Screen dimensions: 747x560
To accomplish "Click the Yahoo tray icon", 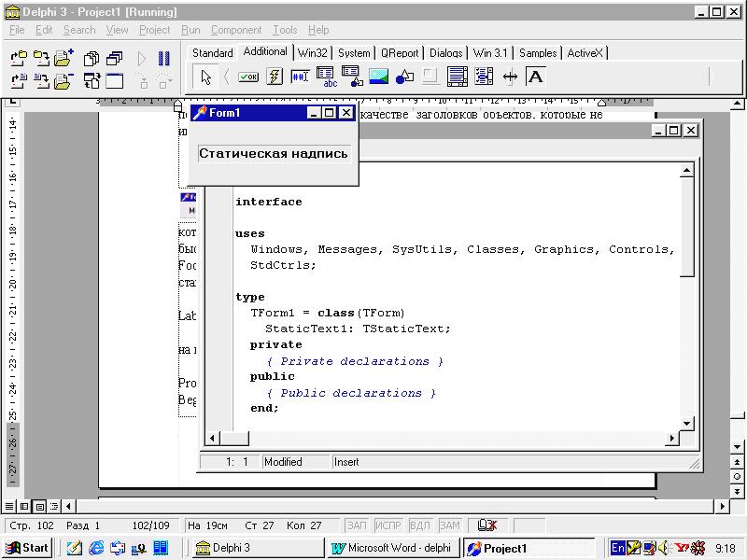I will (682, 548).
